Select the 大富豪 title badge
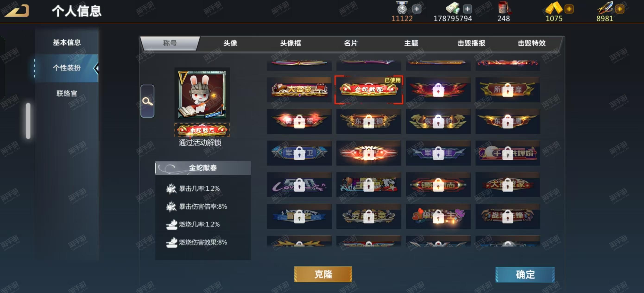The width and height of the screenshot is (644, 293). coord(299,89)
